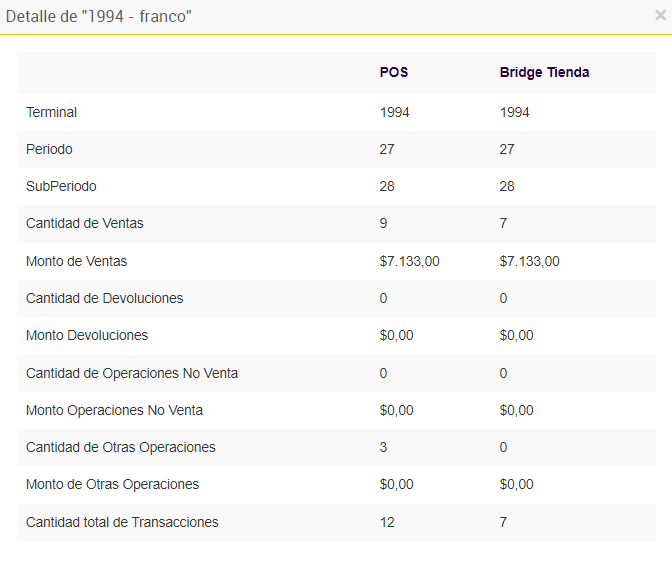
Task: Click POS total transactions value 12
Action: [x=387, y=522]
